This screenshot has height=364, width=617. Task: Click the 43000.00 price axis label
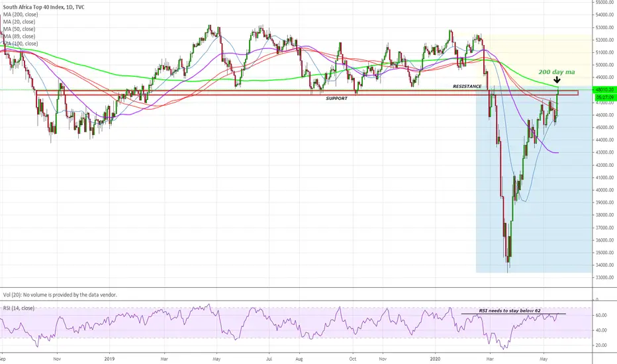pos(605,152)
